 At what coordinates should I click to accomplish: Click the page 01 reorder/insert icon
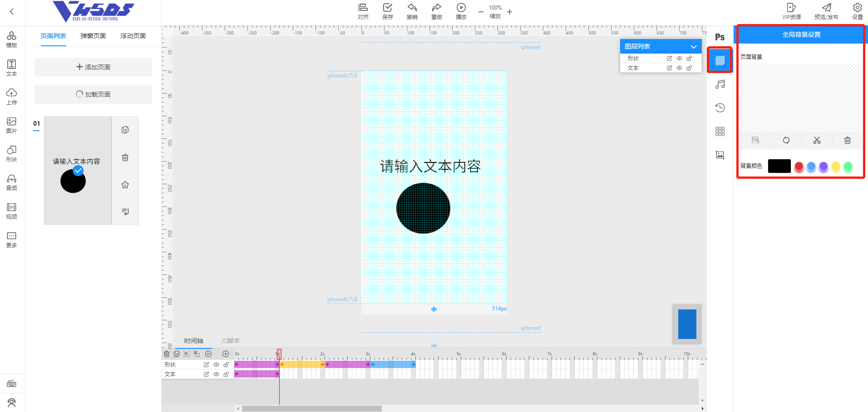(125, 211)
